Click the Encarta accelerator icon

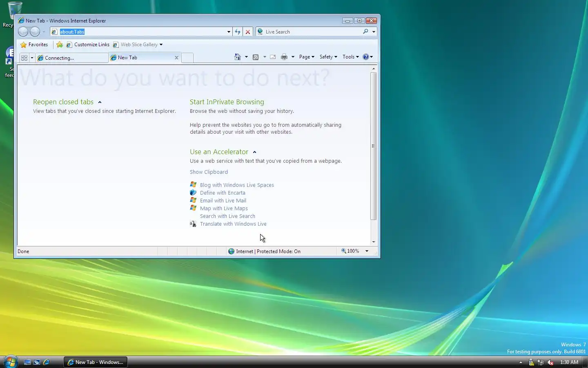coord(193,193)
